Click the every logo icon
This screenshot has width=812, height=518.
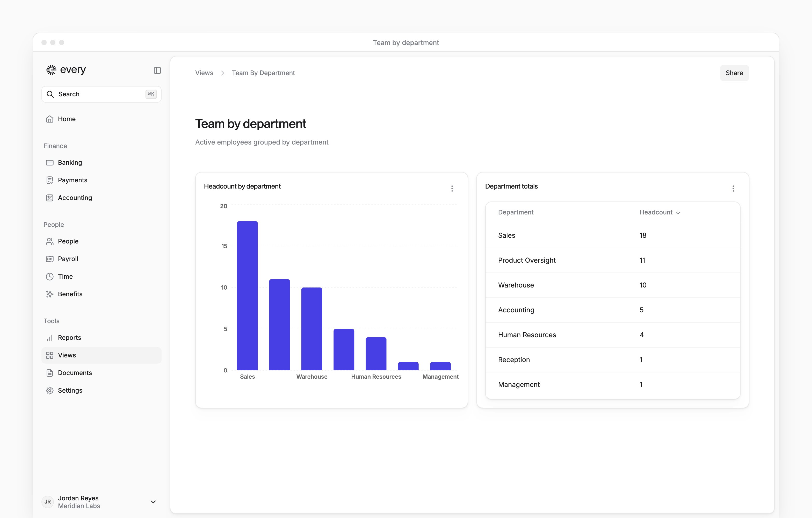(x=51, y=70)
